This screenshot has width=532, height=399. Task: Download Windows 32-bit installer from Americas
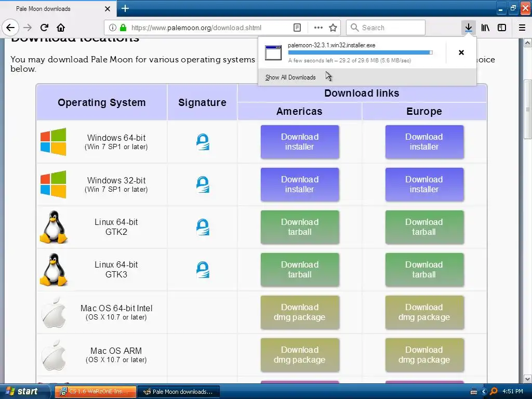click(300, 184)
